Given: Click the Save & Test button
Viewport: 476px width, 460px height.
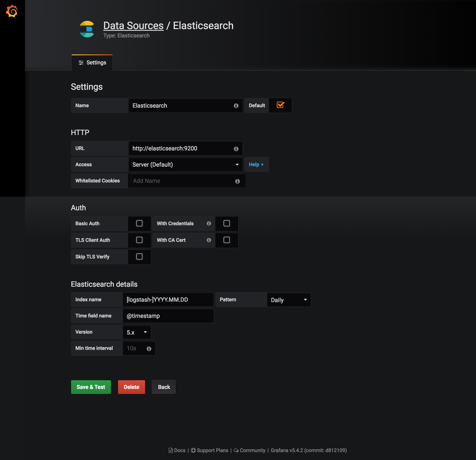Looking at the screenshot, I should pyautogui.click(x=91, y=387).
